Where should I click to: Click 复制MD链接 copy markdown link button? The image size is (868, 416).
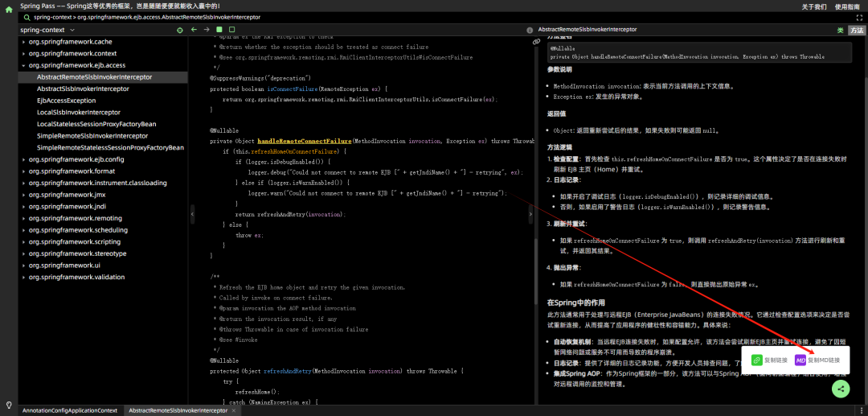(x=817, y=360)
